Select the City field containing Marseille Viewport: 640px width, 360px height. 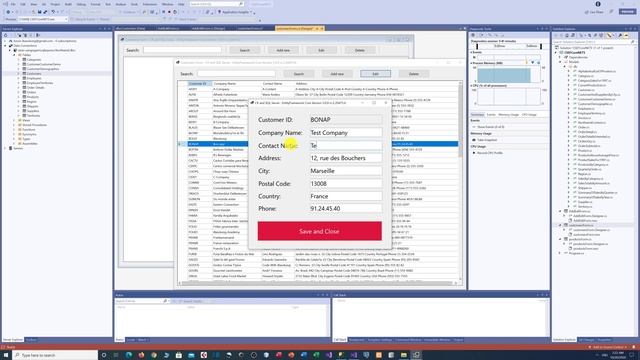click(x=346, y=171)
